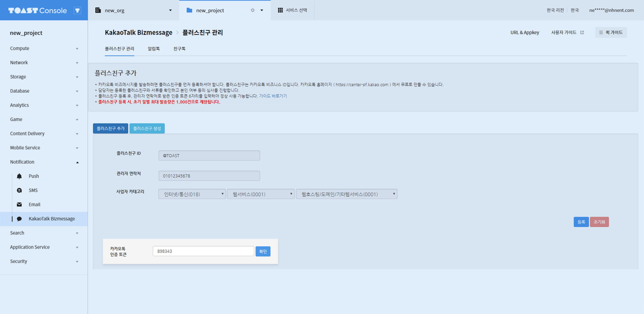Click the quick guide list icon

[x=601, y=32]
